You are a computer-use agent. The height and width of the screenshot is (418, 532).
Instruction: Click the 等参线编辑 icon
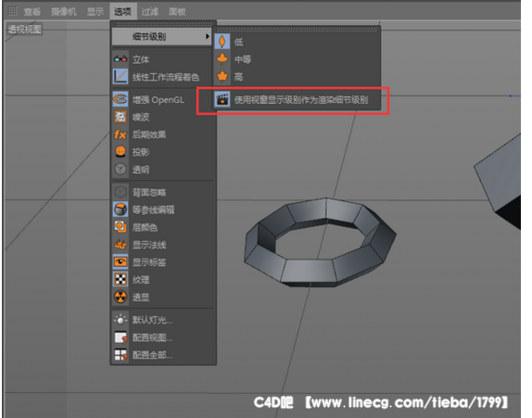120,209
